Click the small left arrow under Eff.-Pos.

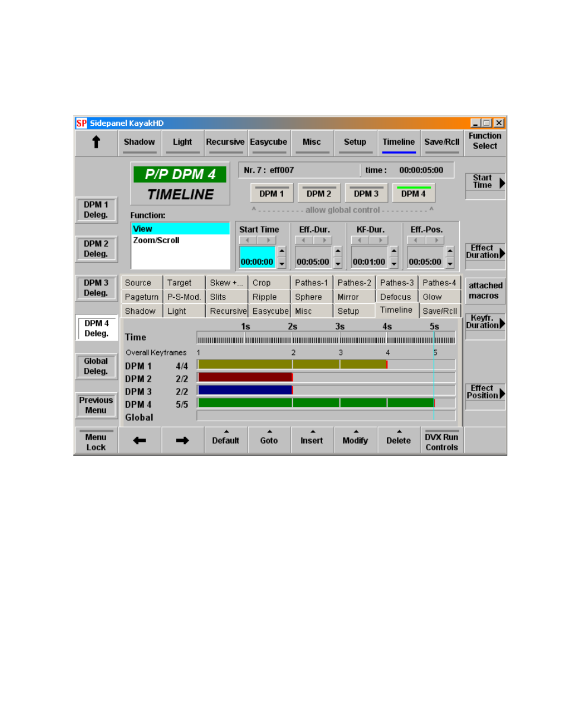[x=416, y=240]
